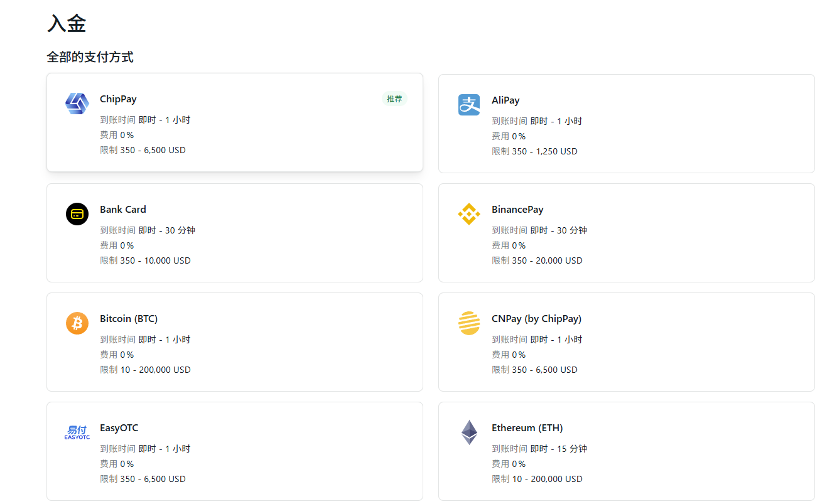The height and width of the screenshot is (504, 832).
Task: Click the CNPay striped circle icon
Action: click(x=469, y=323)
